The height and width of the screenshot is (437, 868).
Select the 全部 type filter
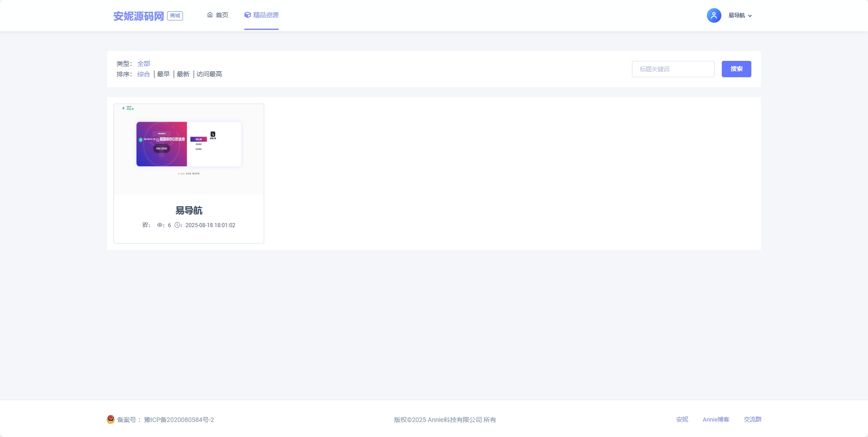click(143, 64)
